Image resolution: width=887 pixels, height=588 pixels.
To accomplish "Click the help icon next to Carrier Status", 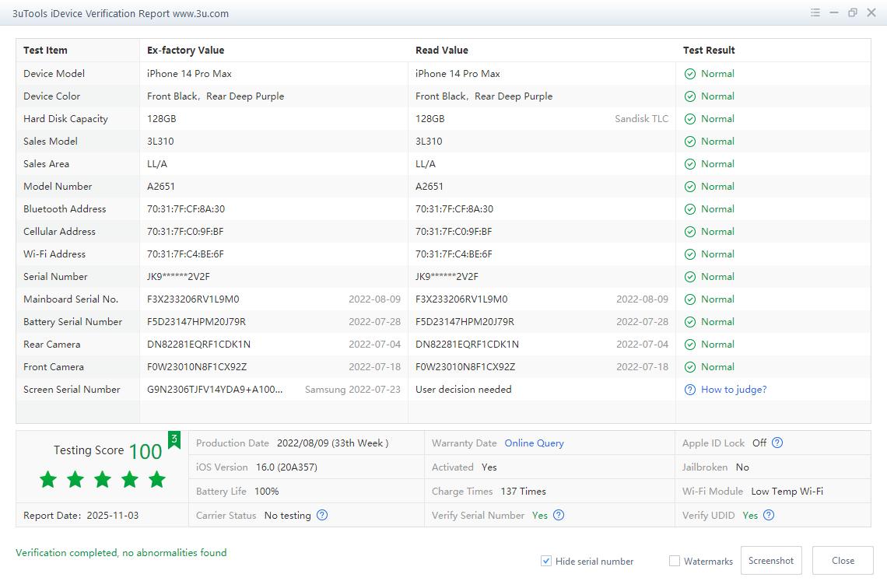I will [x=322, y=515].
